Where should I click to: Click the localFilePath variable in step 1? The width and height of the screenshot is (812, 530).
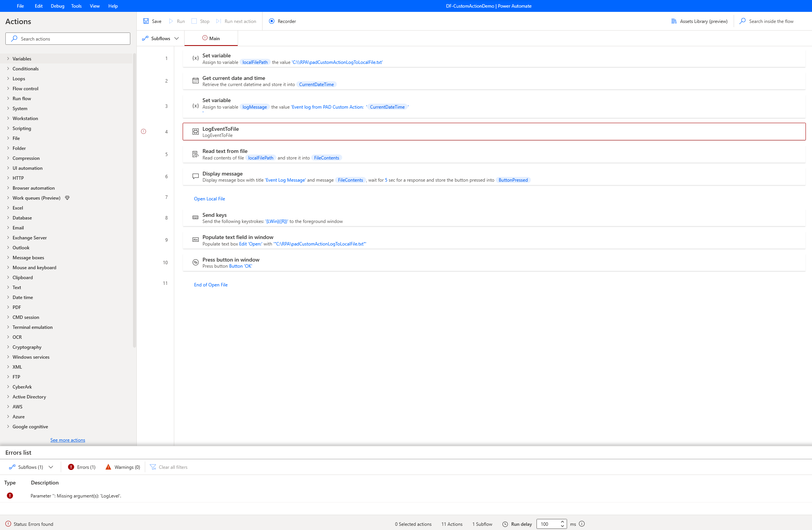255,62
